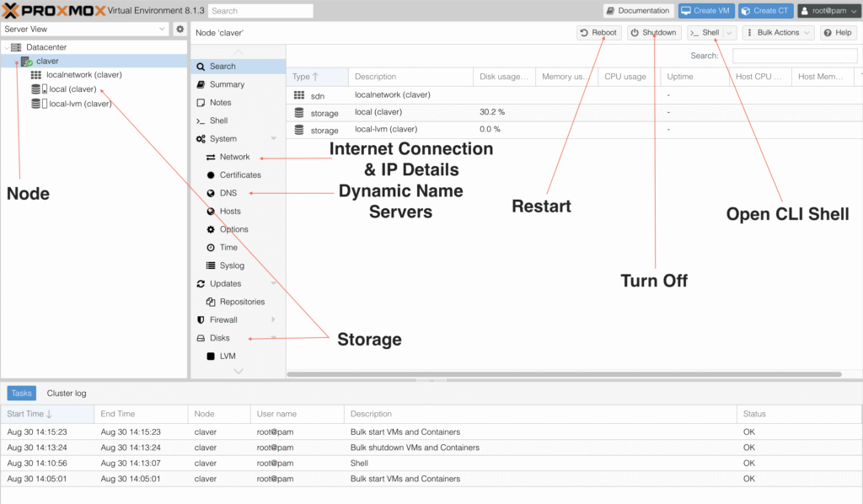
Task: Open the Syslog menu entry
Action: tap(232, 265)
